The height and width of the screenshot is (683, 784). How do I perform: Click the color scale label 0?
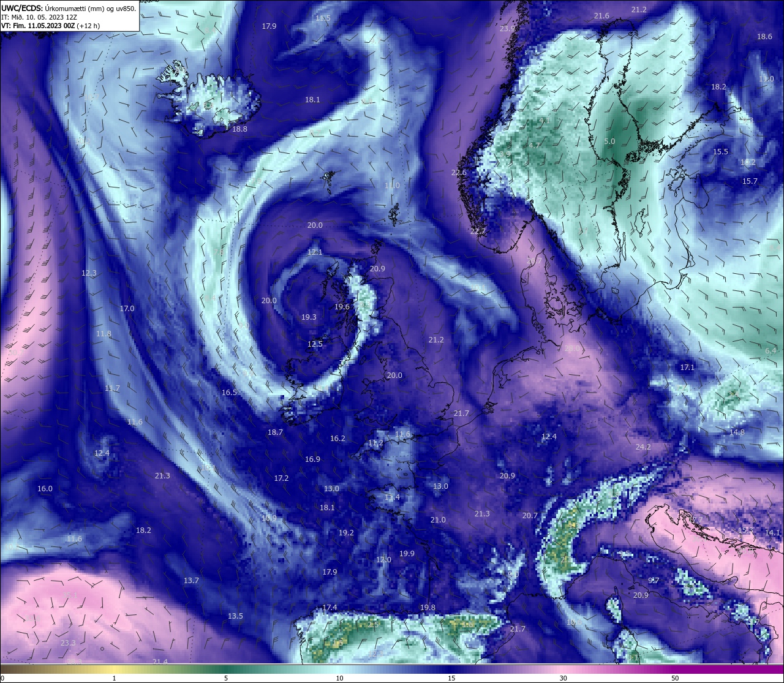[x=2, y=678]
